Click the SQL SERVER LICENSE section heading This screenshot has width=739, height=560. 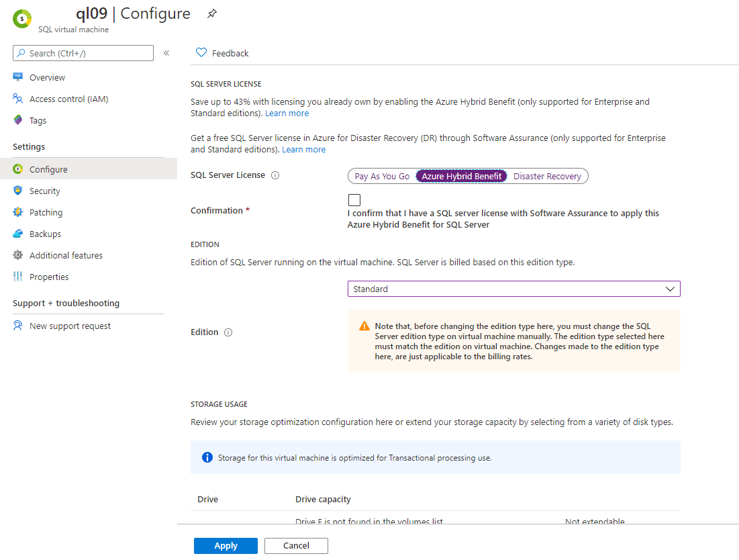(x=226, y=84)
